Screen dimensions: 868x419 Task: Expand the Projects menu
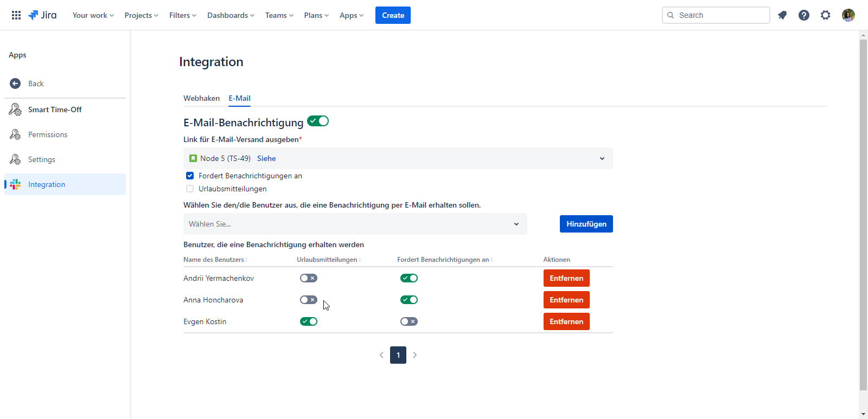(x=141, y=15)
